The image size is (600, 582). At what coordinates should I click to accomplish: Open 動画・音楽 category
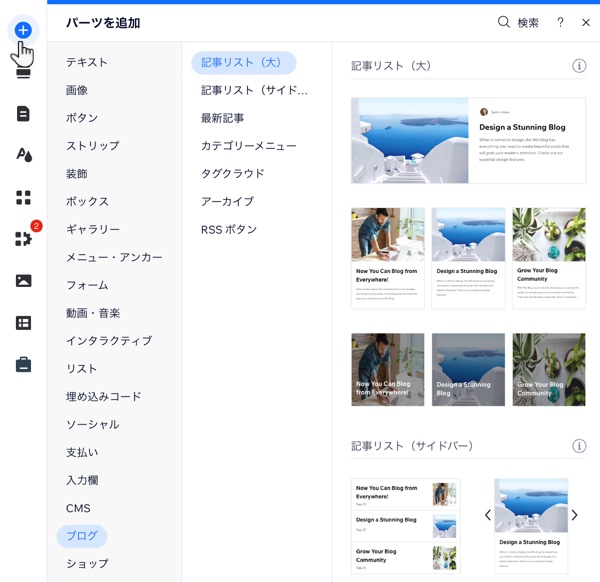[x=93, y=313]
